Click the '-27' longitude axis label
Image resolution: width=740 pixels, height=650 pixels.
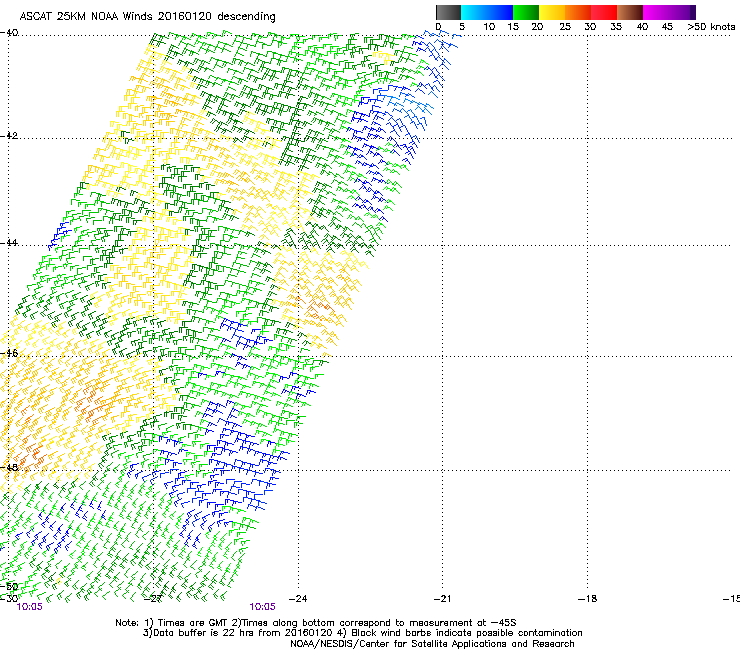tap(152, 599)
